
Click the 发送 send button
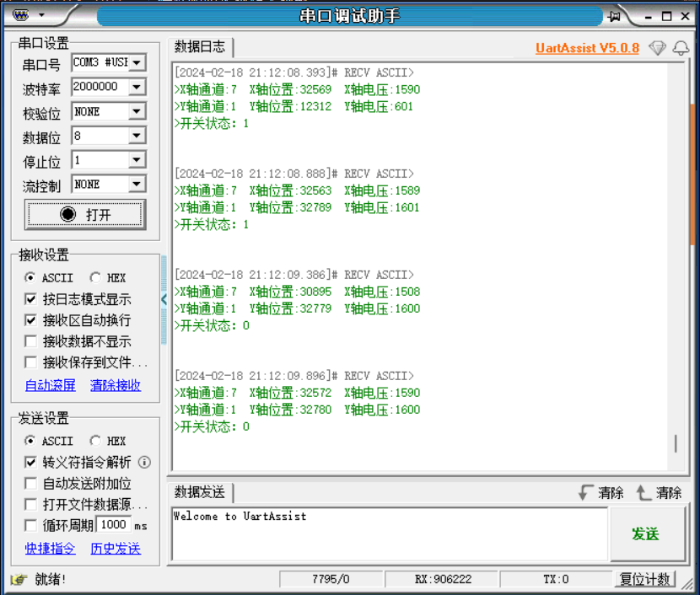(646, 533)
